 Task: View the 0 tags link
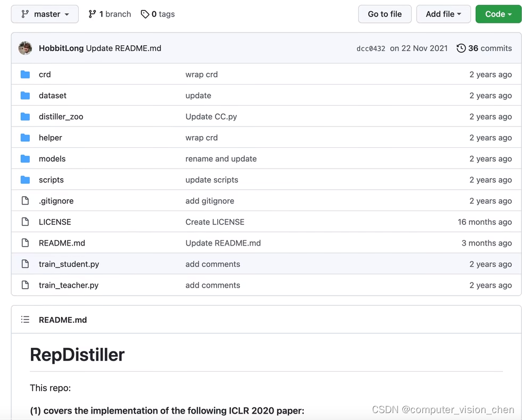158,14
